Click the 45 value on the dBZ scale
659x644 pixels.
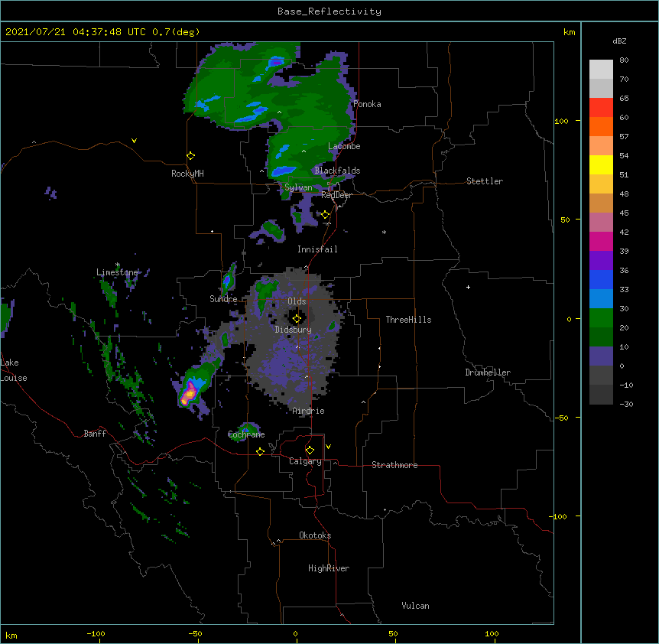624,213
